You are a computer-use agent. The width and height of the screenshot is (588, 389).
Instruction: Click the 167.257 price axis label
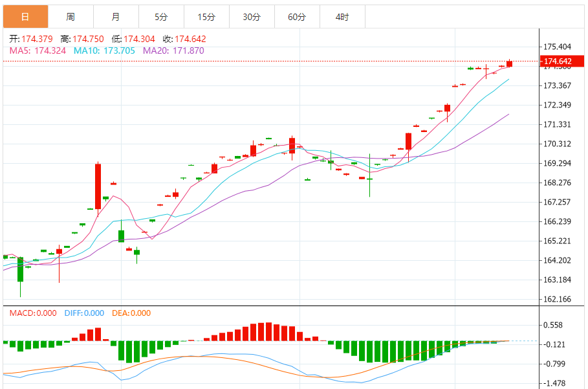(557, 202)
